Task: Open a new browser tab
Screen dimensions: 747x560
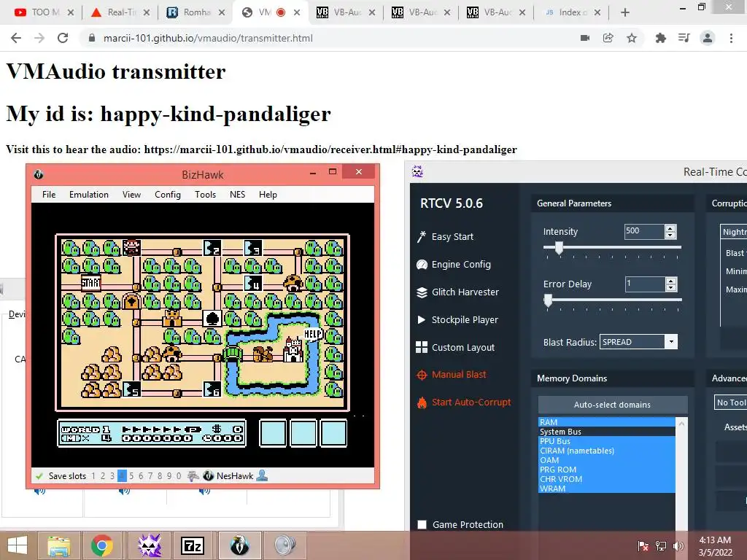Action: click(625, 12)
